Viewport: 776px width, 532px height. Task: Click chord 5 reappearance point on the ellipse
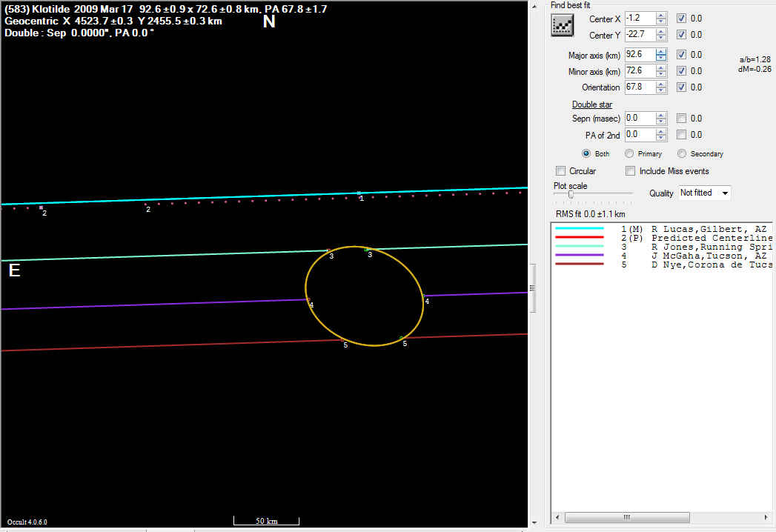402,339
